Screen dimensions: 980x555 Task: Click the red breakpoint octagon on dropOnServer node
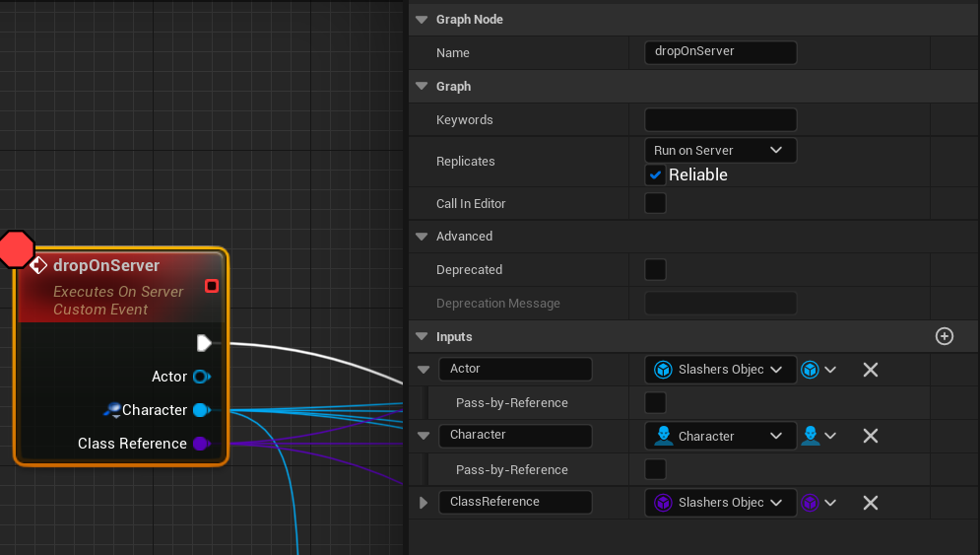[16, 249]
